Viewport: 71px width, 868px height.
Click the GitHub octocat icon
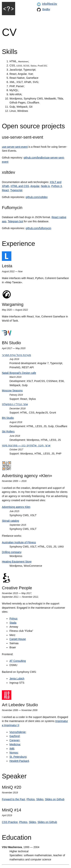point(39,10)
